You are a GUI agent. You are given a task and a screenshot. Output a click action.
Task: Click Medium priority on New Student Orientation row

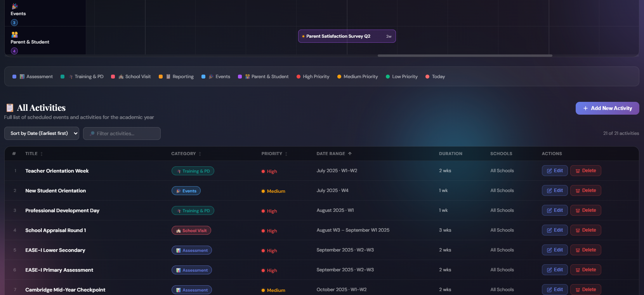[x=273, y=191]
